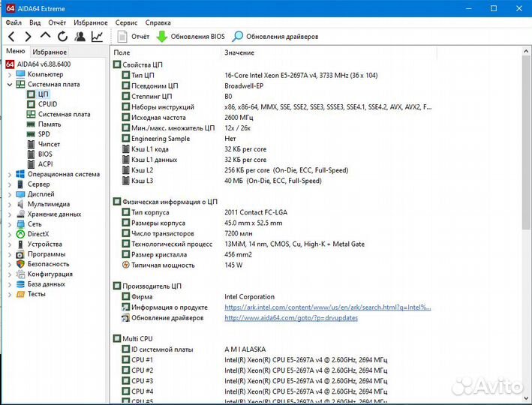Open Обновления драйверов search
The image size is (532, 405).
(275, 36)
